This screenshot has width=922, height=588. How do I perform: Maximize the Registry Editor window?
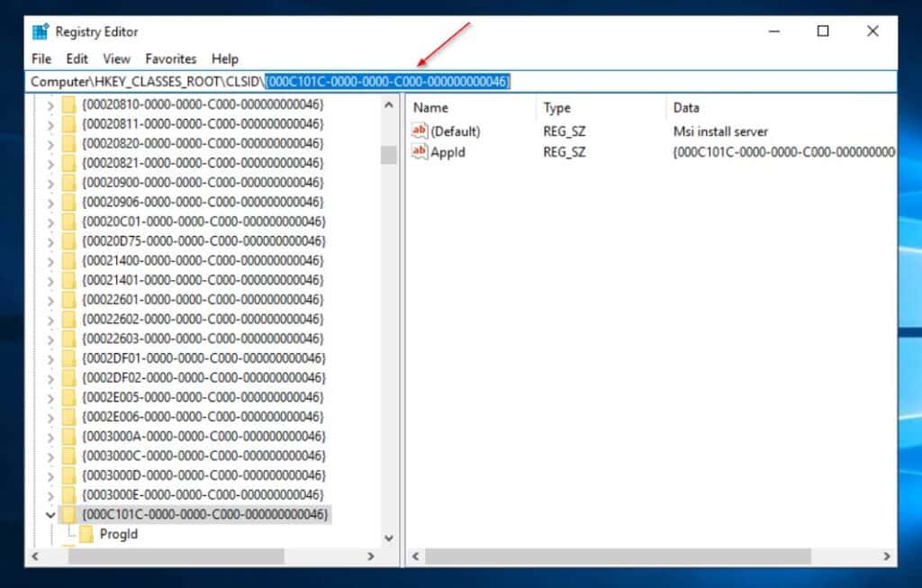tap(823, 32)
